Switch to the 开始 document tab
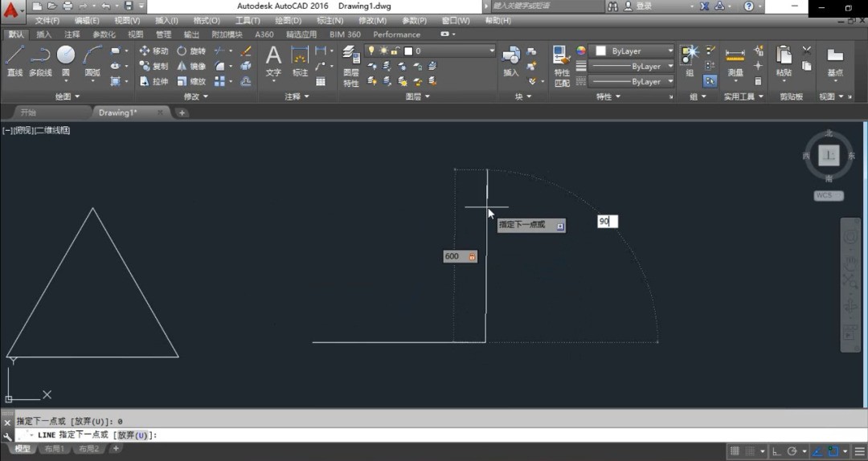 pos(28,112)
